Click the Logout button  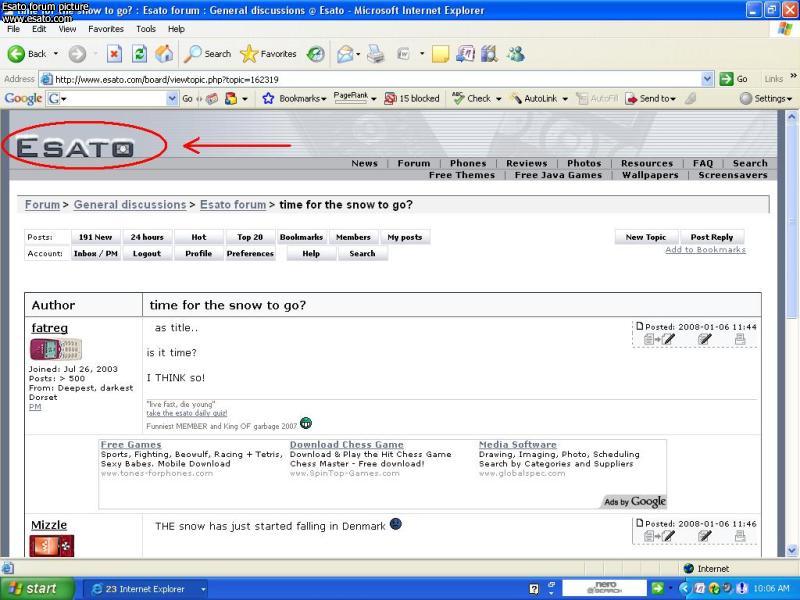147,253
